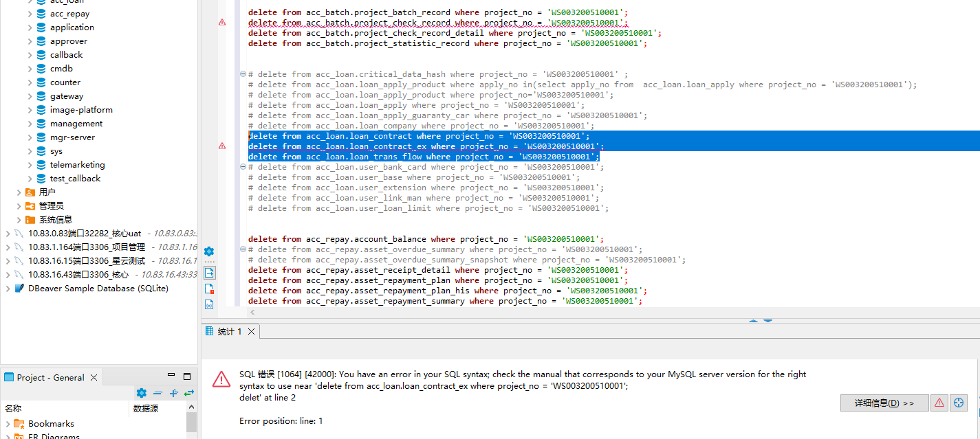Click the editor horizontal scrollbar left arrow

pyautogui.click(x=252, y=312)
